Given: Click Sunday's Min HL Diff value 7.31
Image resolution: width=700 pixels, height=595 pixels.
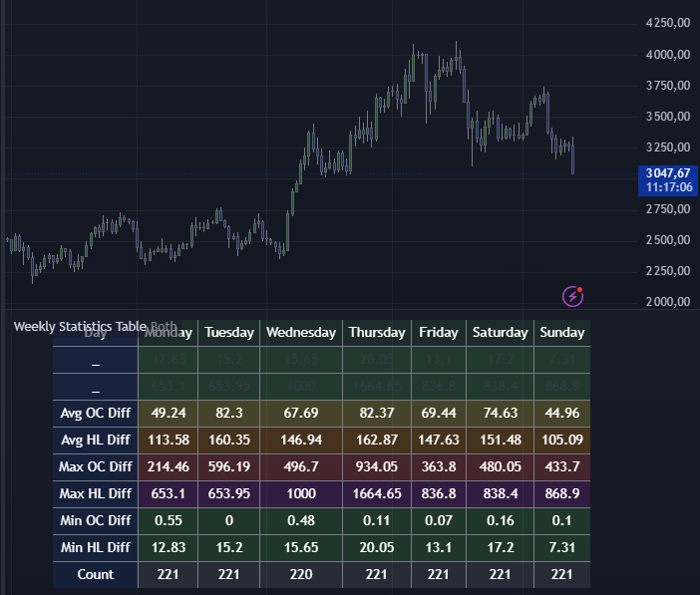Looking at the screenshot, I should (x=562, y=547).
